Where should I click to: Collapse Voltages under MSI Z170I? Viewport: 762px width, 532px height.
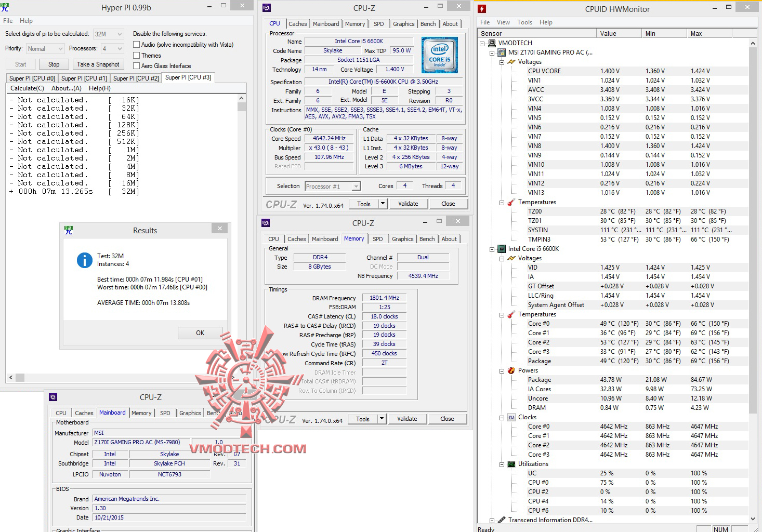click(502, 62)
